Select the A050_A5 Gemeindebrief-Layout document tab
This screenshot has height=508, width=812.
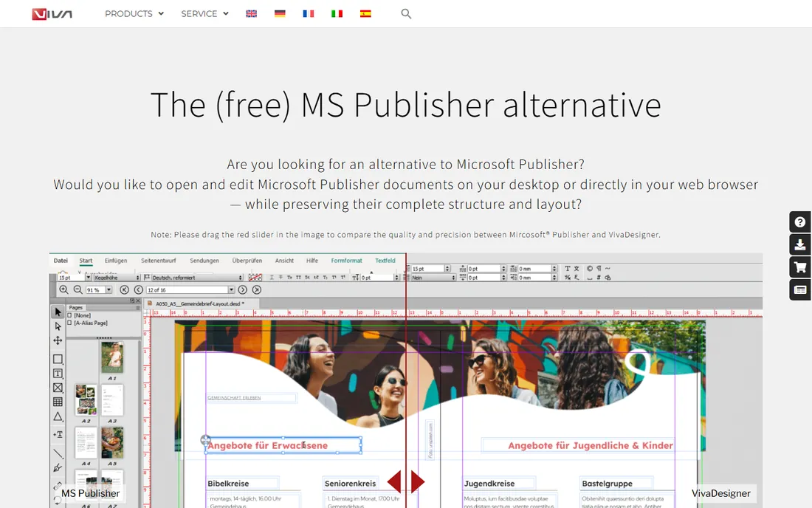(199, 304)
